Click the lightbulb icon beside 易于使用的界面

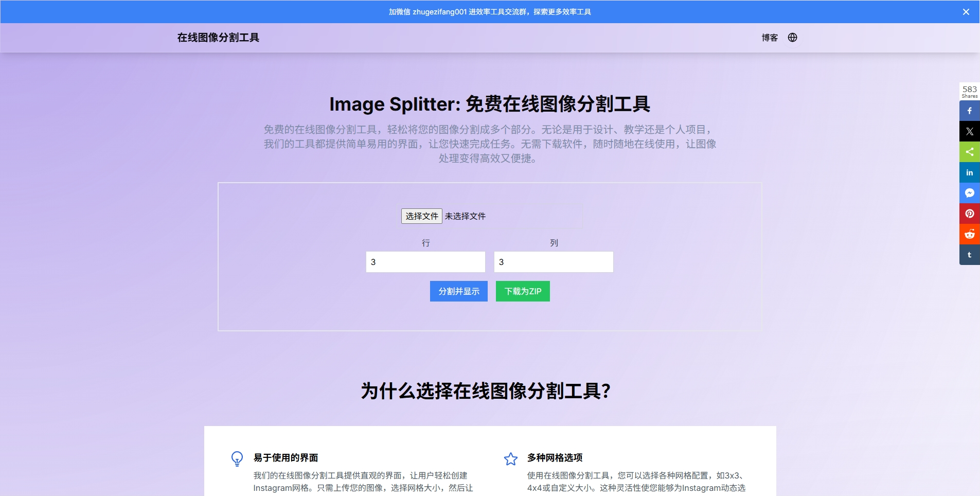(x=237, y=458)
